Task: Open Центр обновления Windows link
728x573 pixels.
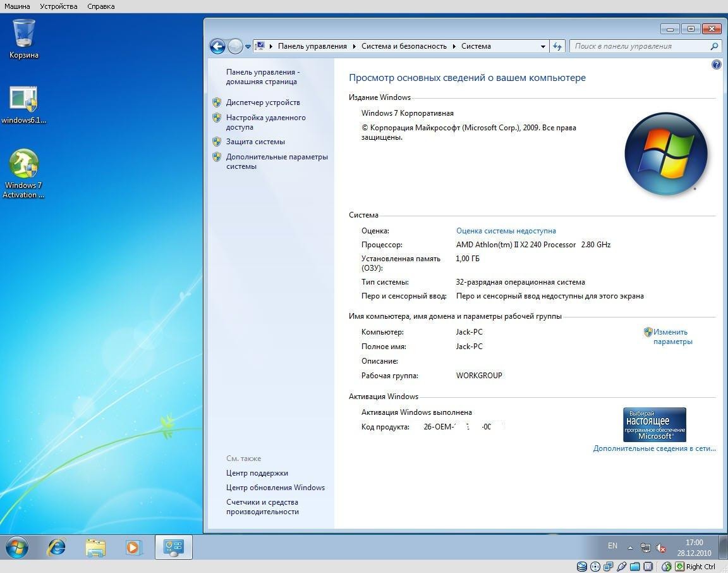Action: [x=276, y=488]
